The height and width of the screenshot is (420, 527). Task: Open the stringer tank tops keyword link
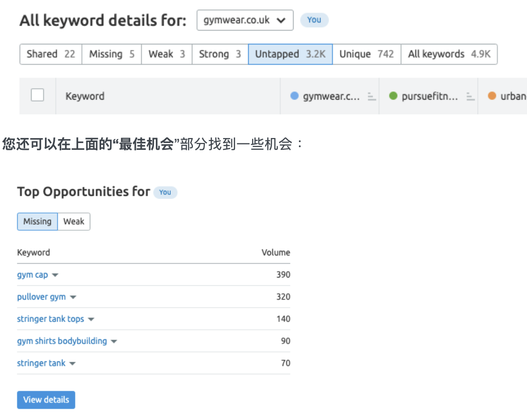(x=50, y=319)
